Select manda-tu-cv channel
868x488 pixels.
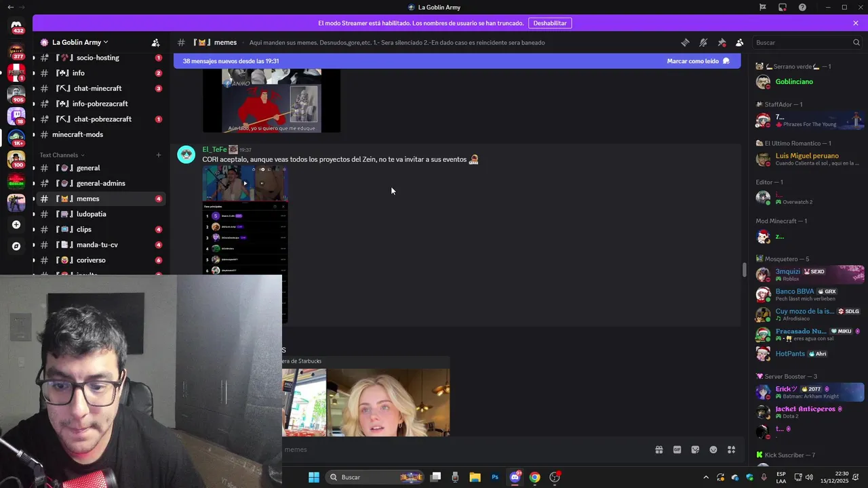tap(99, 245)
